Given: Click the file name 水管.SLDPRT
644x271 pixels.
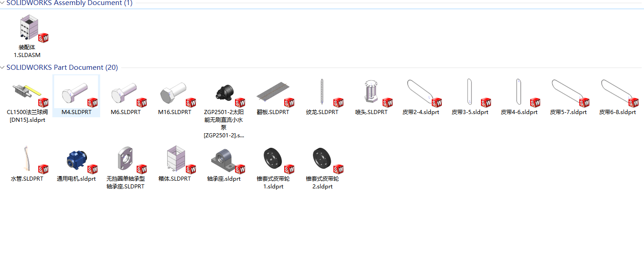Looking at the screenshot, I should [27, 179].
